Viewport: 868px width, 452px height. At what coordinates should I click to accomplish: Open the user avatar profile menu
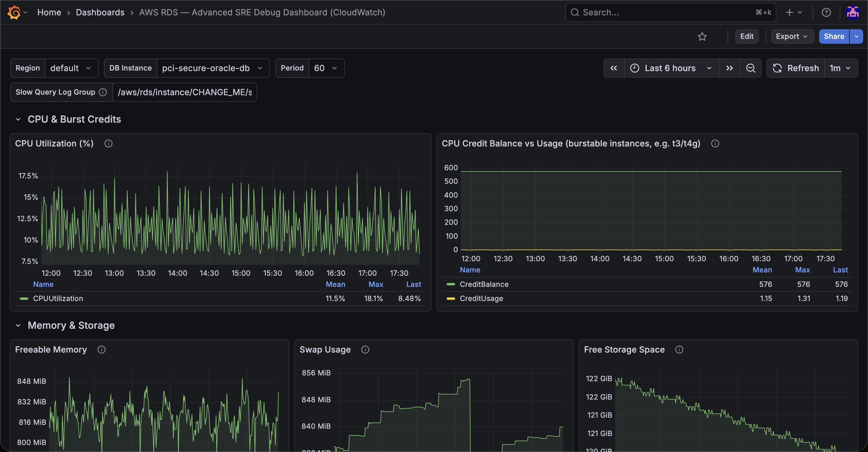point(853,12)
